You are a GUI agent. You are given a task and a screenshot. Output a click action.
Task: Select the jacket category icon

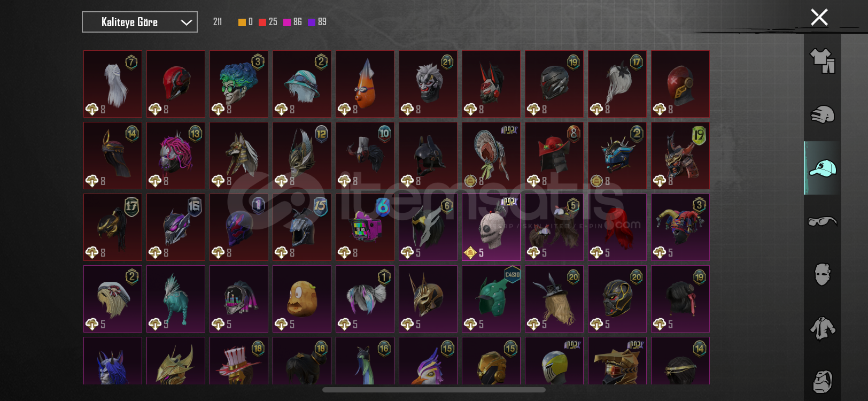[822, 328]
